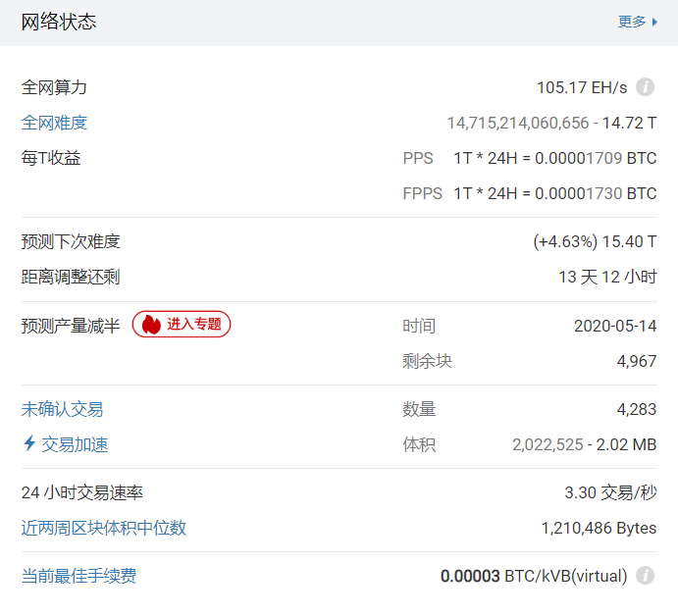The image size is (678, 616).
Task: Click the arrow icon next to 更多
Action: point(654,22)
